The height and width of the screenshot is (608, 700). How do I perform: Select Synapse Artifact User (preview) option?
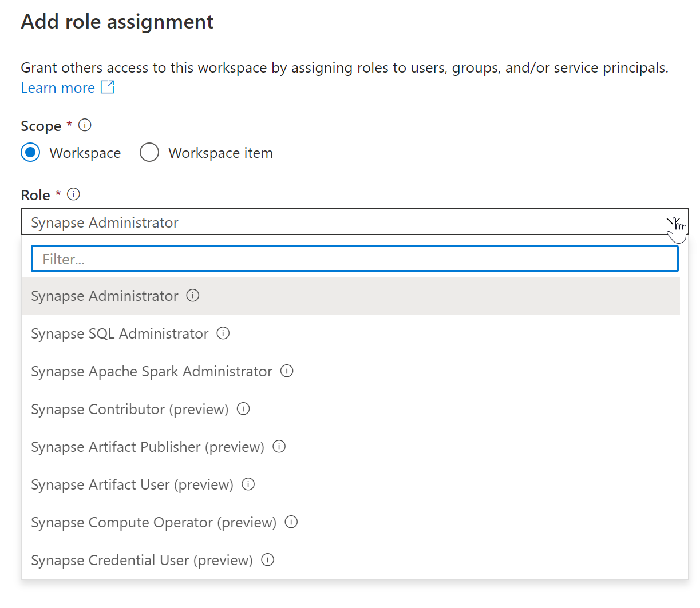[x=132, y=485]
